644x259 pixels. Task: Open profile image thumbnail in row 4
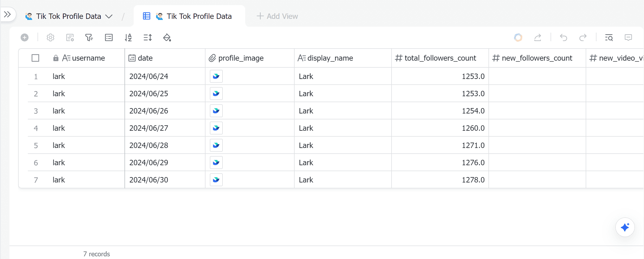click(216, 128)
